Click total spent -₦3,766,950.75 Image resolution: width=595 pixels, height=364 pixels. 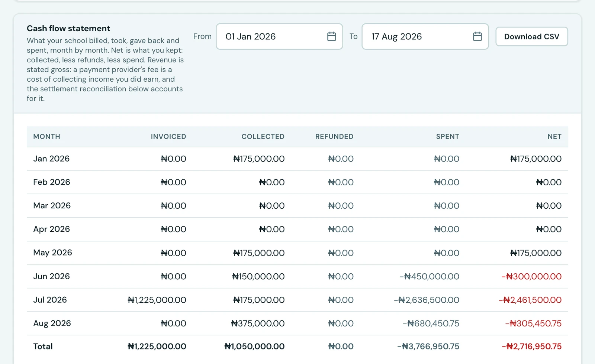pos(428,347)
